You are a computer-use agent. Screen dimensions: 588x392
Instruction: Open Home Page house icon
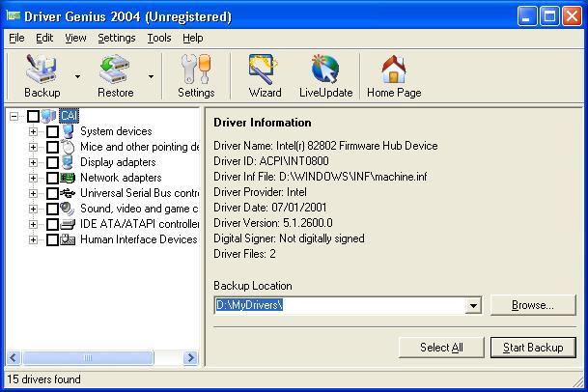[394, 69]
